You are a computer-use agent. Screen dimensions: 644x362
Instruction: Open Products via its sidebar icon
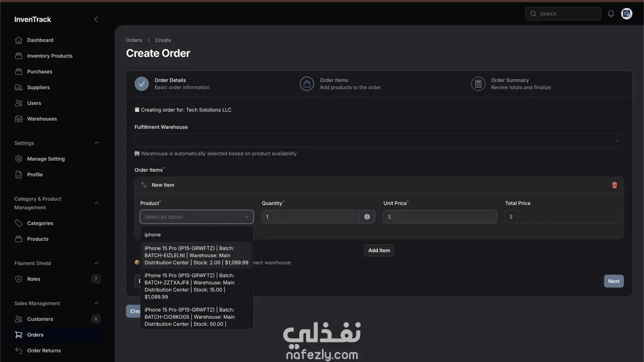(19, 239)
